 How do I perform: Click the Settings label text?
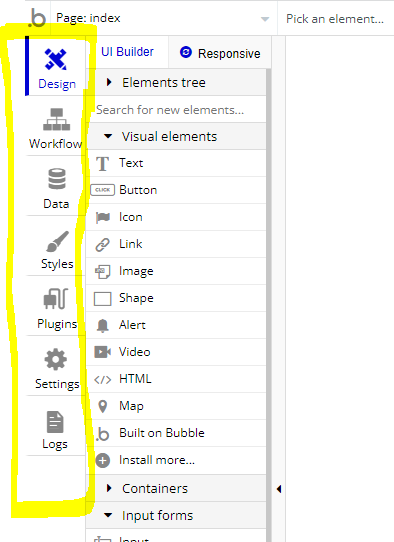point(57,384)
